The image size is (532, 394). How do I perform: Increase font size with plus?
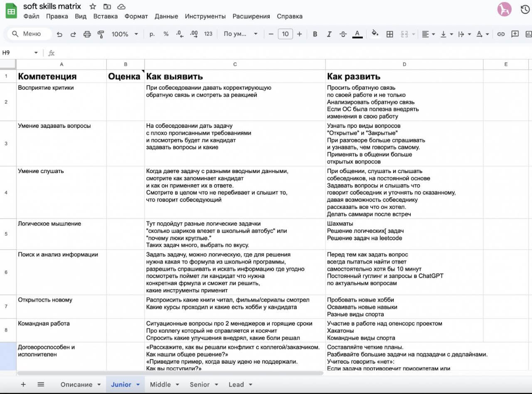click(299, 34)
